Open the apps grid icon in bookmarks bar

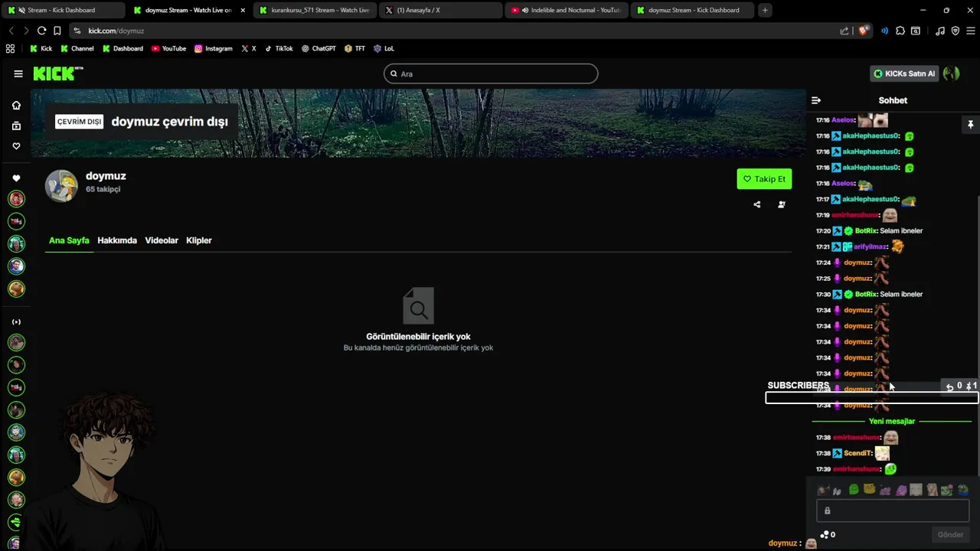[x=10, y=48]
